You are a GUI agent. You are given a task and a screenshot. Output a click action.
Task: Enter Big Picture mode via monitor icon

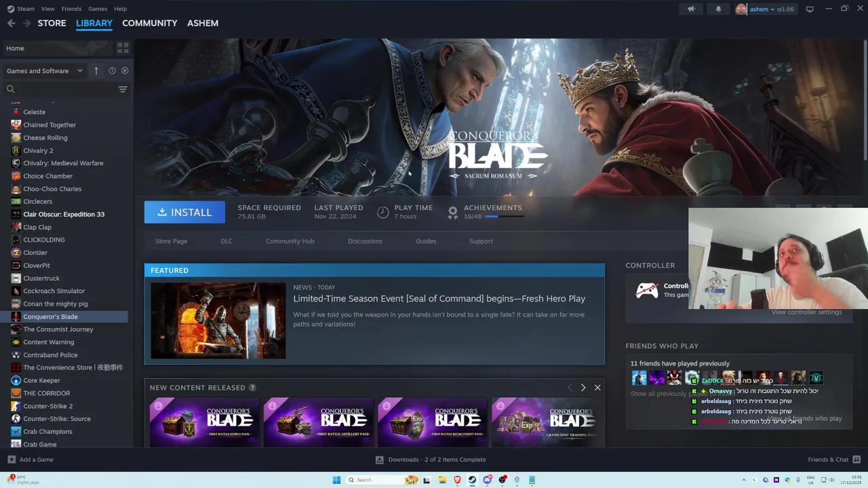(810, 9)
